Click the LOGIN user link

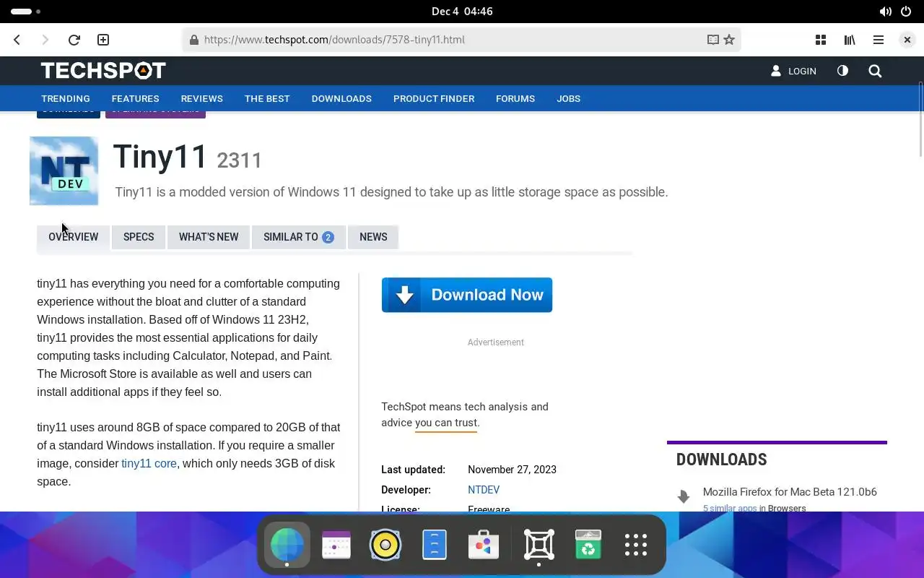click(x=793, y=71)
